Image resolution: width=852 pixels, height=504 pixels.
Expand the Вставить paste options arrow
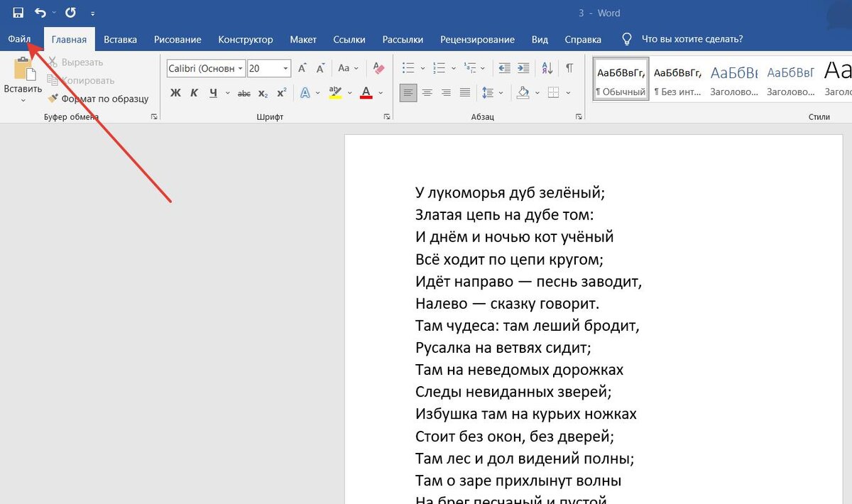click(23, 100)
